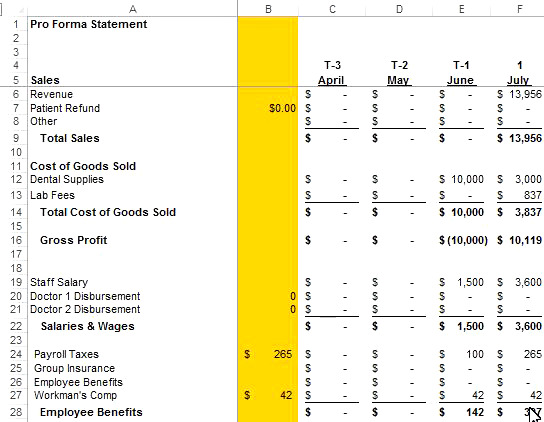Image resolution: width=544 pixels, height=422 pixels.
Task: Select the 'Total Sales' label cell
Action: [x=70, y=138]
